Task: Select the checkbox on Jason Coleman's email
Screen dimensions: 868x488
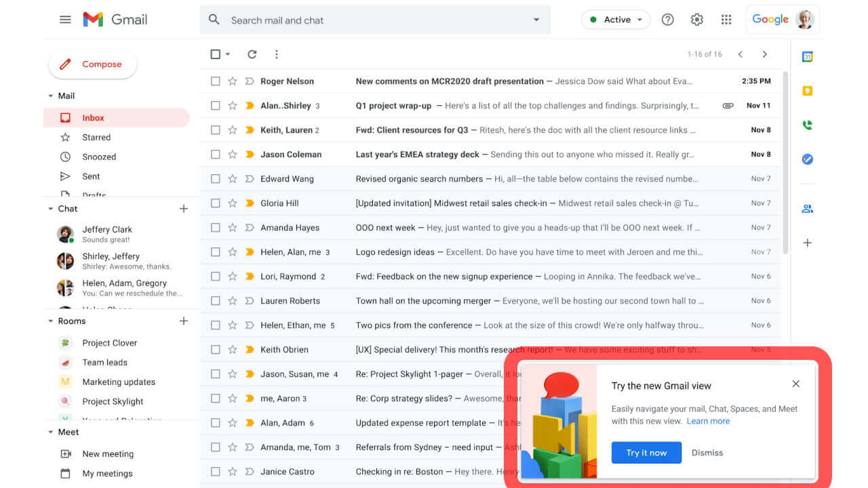Action: point(215,154)
